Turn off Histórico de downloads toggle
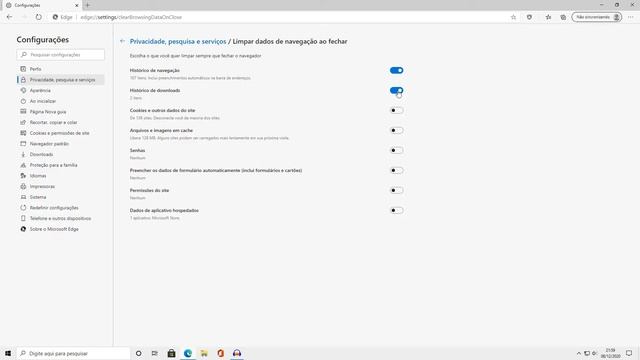Image resolution: width=640 pixels, height=360 pixels. 396,90
